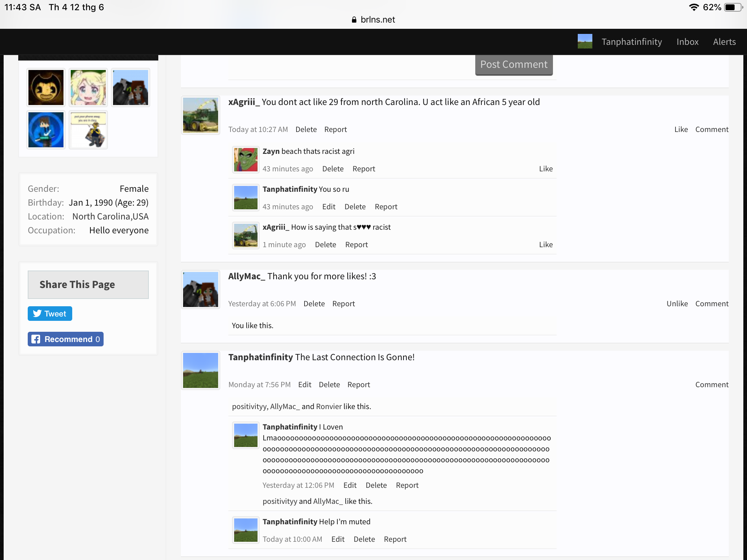Screen dimensions: 747x560
Task: Report the 'Help I'm muted' comment
Action: pos(395,539)
